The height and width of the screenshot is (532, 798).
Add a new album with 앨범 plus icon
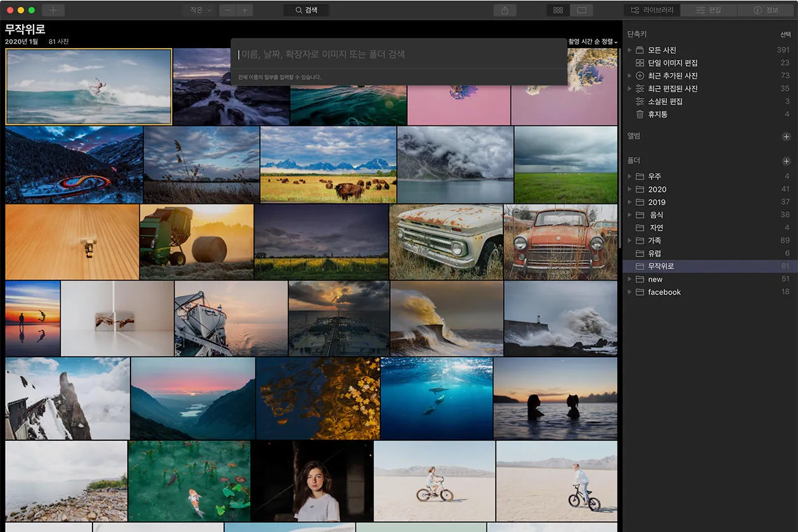coord(786,136)
